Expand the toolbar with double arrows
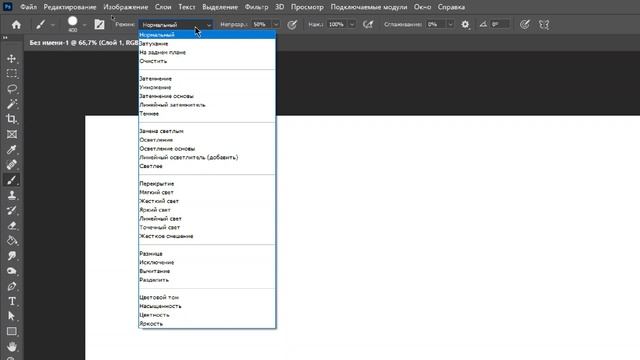Viewport: 640px width, 360px height. point(5,38)
